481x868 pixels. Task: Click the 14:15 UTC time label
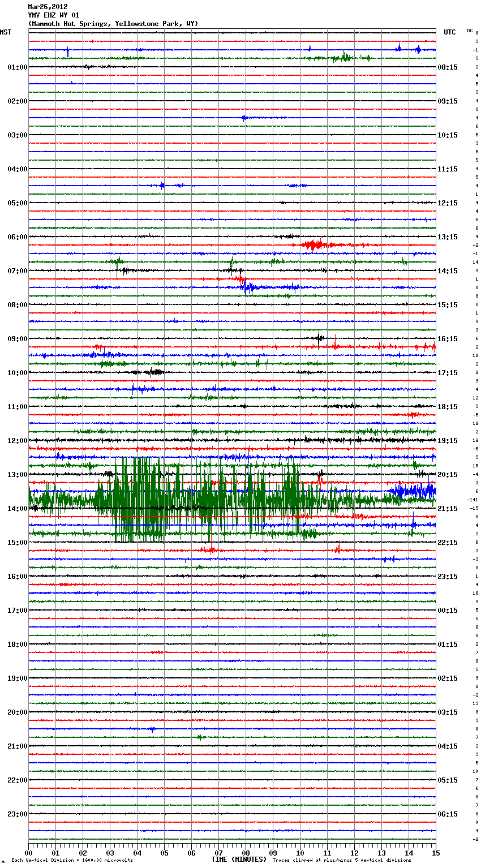pos(448,271)
